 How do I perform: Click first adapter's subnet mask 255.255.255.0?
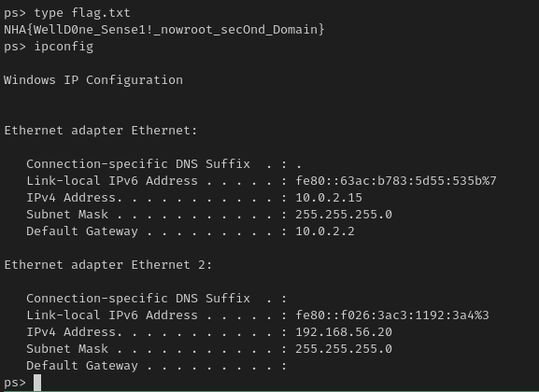(344, 215)
